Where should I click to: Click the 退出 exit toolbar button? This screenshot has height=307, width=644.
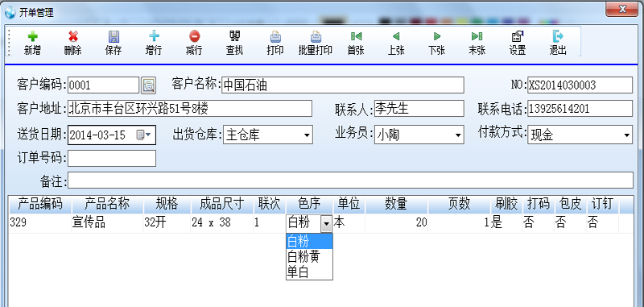coord(558,37)
